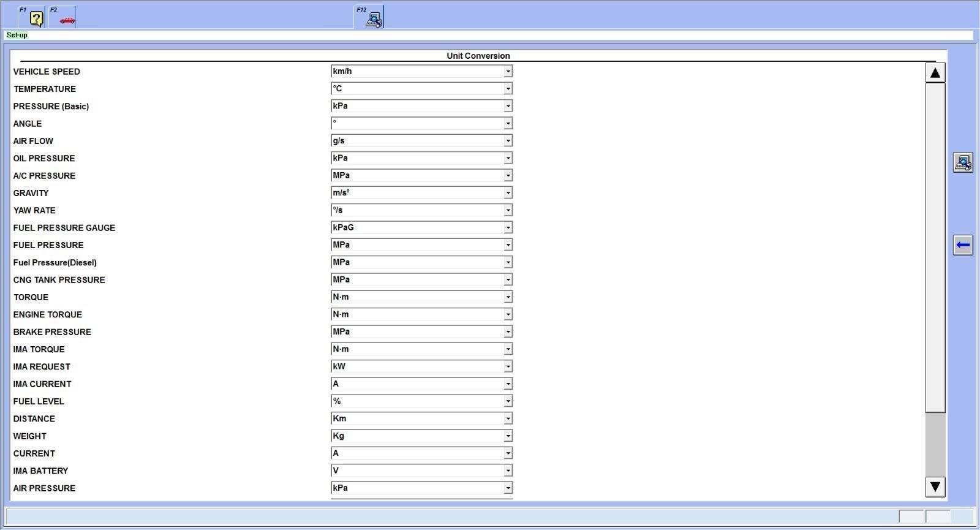This screenshot has width=980, height=530.
Task: Open the A/C PRESSURE unit dropdown
Action: click(x=421, y=175)
